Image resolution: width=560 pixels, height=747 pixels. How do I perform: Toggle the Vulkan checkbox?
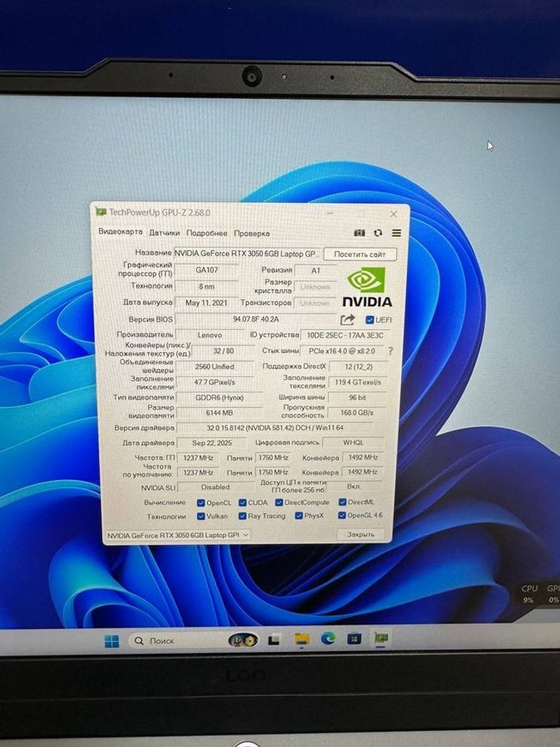[x=201, y=516]
